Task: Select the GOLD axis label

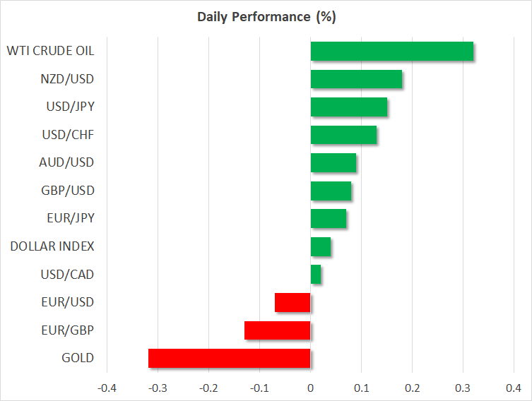Action: click(78, 358)
